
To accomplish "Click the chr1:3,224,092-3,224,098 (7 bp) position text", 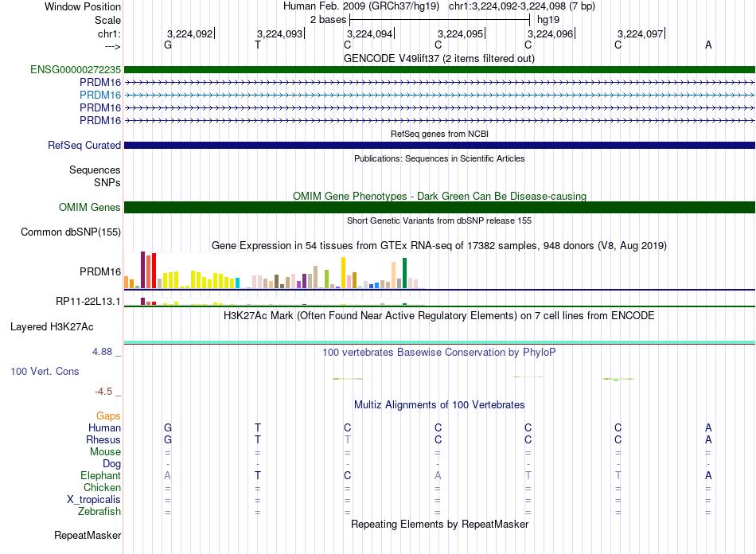I will tap(522, 6).
